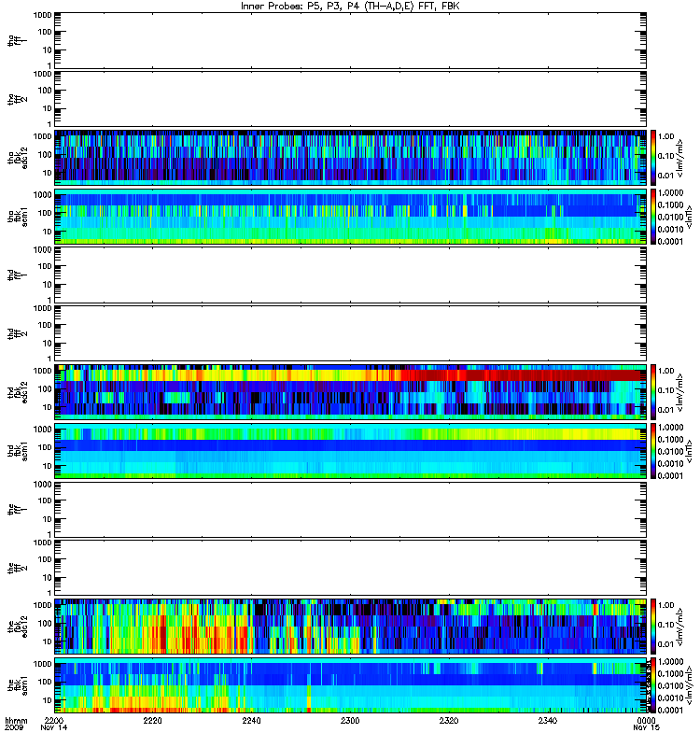Screen dimensions: 700x747
Task: Click the 'hhmm' axis unit label
Action: pos(16,720)
